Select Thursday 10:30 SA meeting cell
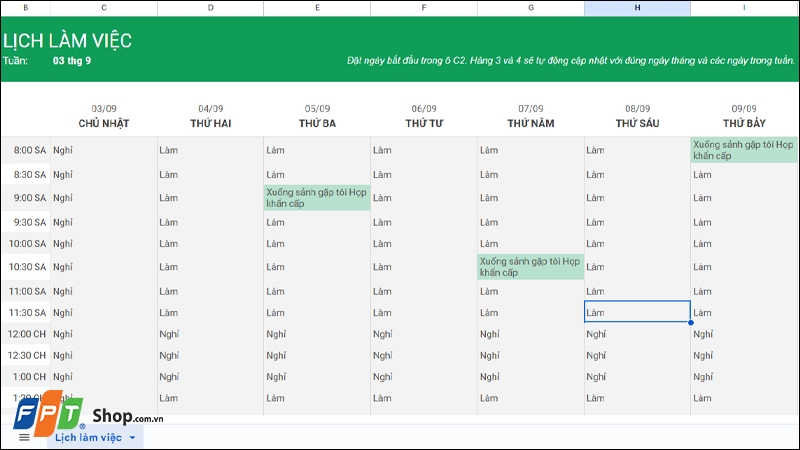 tap(531, 267)
